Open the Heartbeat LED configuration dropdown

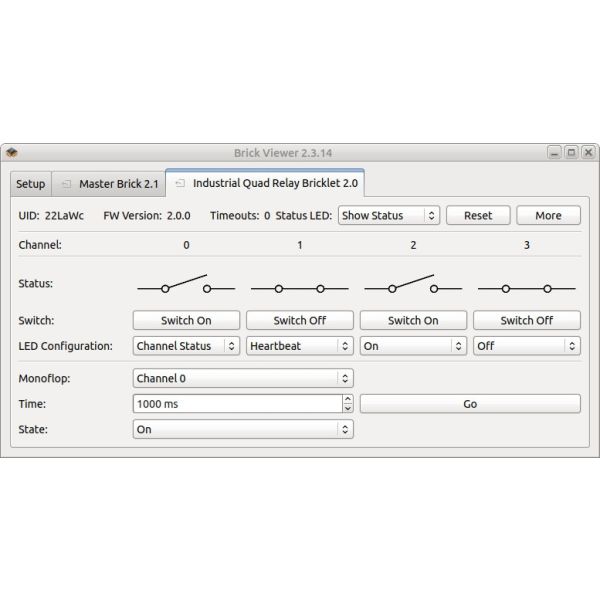[x=300, y=346]
